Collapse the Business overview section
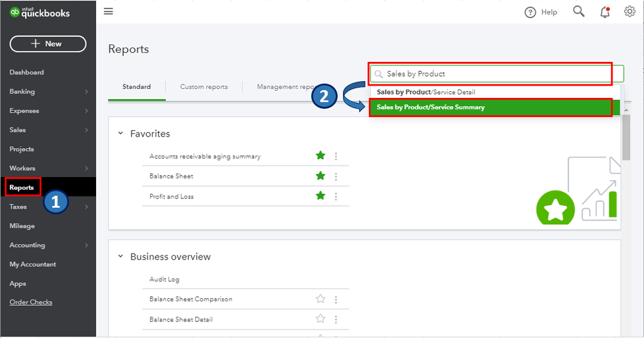The image size is (644, 338). [x=120, y=256]
